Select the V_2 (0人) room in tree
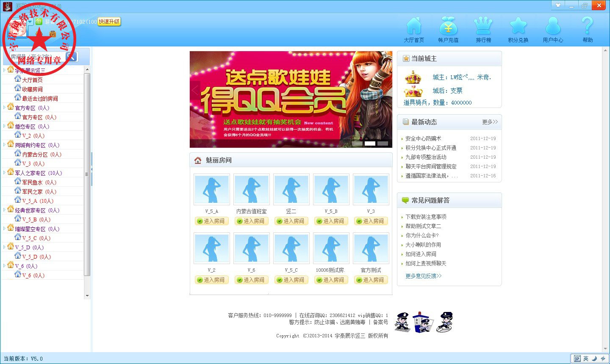 [33, 136]
